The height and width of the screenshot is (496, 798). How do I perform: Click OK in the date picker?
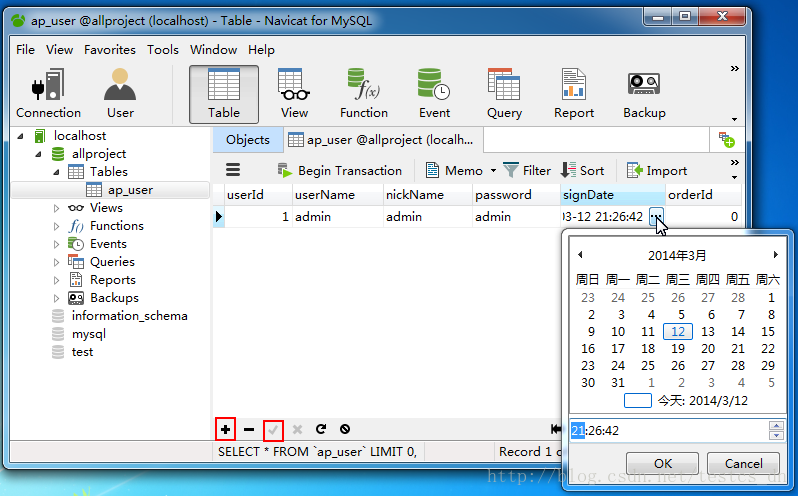point(662,464)
